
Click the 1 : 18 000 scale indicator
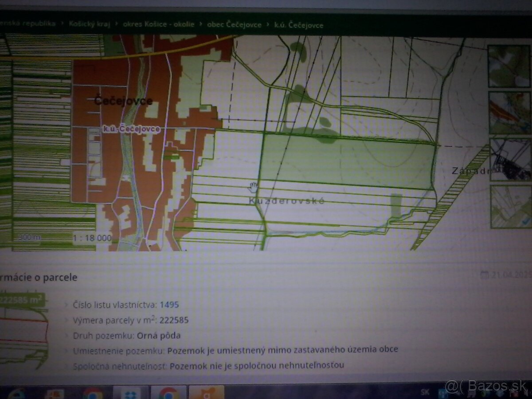(93, 238)
